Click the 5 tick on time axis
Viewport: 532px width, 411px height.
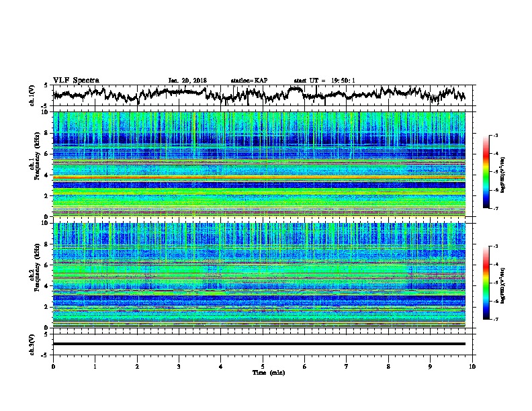point(263,367)
